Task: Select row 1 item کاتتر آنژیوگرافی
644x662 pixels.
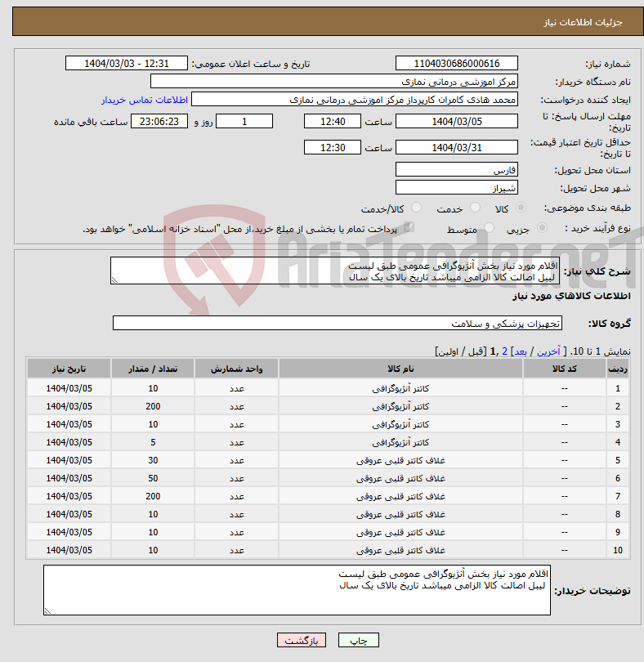Action: pyautogui.click(x=400, y=388)
